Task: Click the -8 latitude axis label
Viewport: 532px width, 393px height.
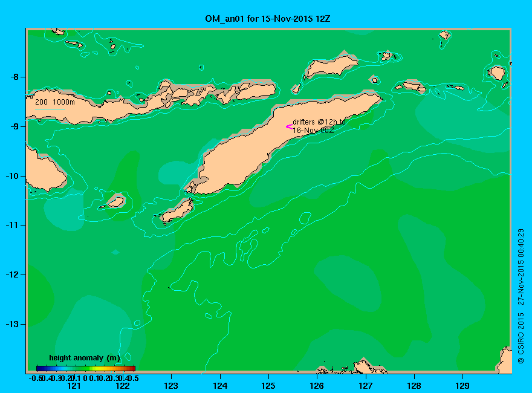Action: click(15, 77)
